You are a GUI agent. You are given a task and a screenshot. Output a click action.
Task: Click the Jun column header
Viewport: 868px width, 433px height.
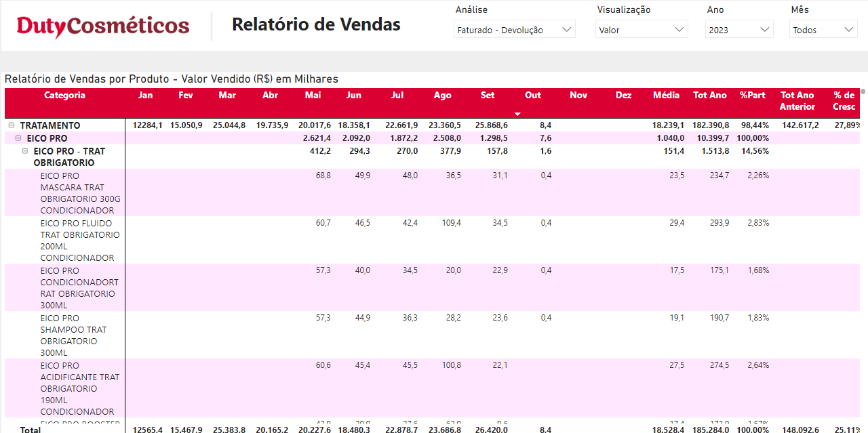pos(354,96)
